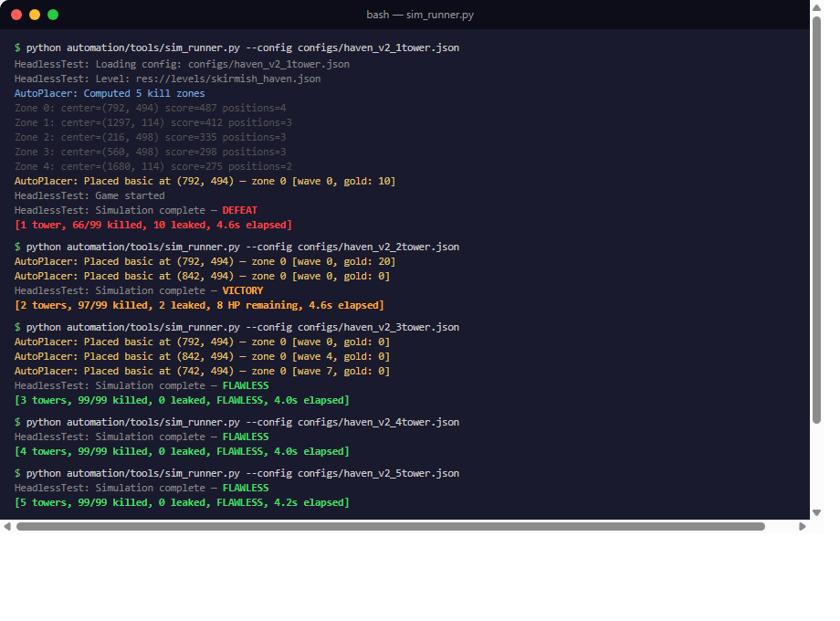Click the command line running haven_v2_5tower.json
This screenshot has width=840, height=621.
coord(236,473)
